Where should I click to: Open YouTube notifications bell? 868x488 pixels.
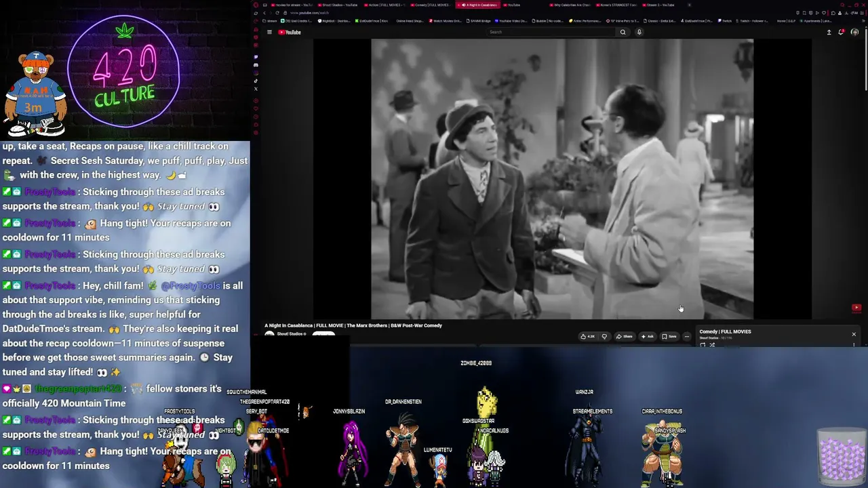click(842, 32)
